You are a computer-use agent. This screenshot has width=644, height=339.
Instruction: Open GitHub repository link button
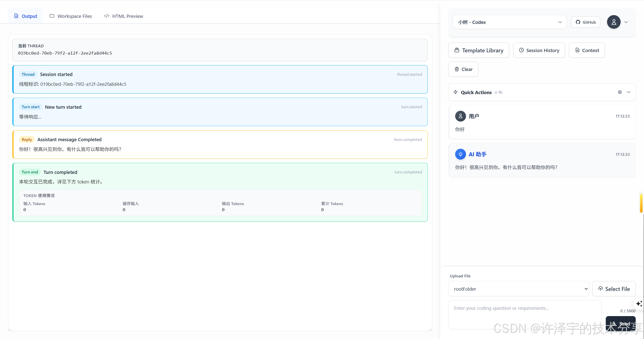(585, 22)
